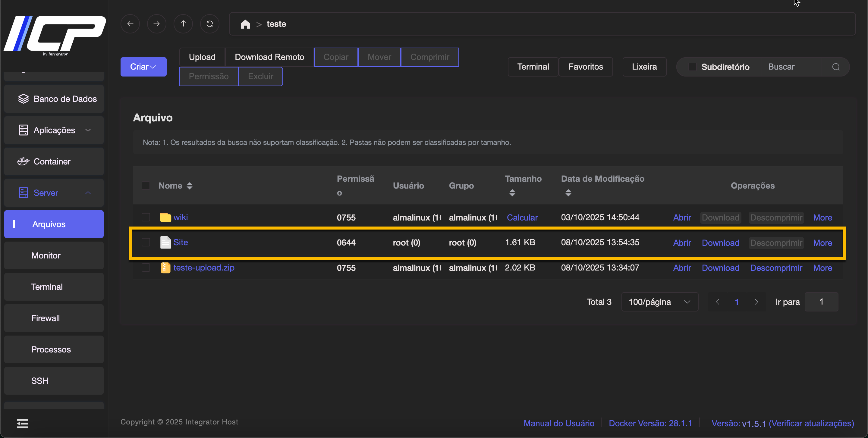Screen dimensions: 868x438
Task: Check the Site file row checkbox
Action: (146, 242)
